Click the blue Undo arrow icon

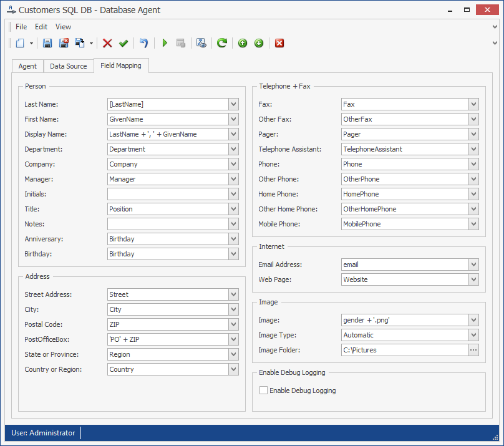pyautogui.click(x=143, y=43)
